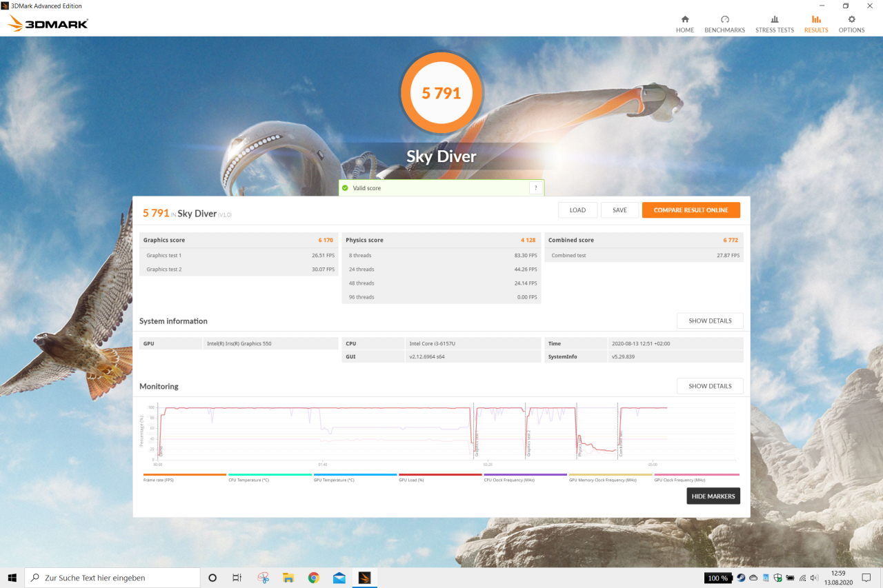Open File Explorer from the taskbar
Viewport: 883px width, 588px height.
(288, 578)
